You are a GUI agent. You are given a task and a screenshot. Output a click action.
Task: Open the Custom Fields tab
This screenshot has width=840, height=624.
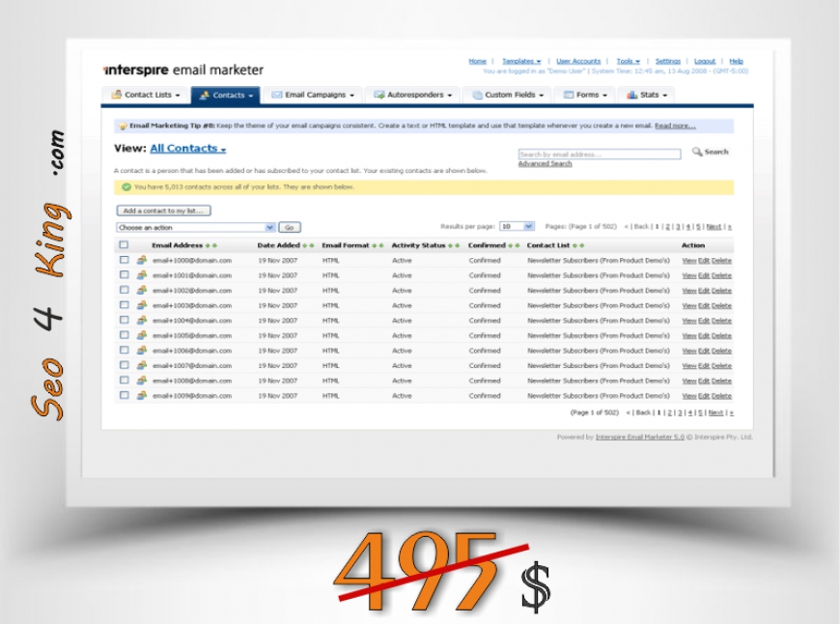(507, 95)
